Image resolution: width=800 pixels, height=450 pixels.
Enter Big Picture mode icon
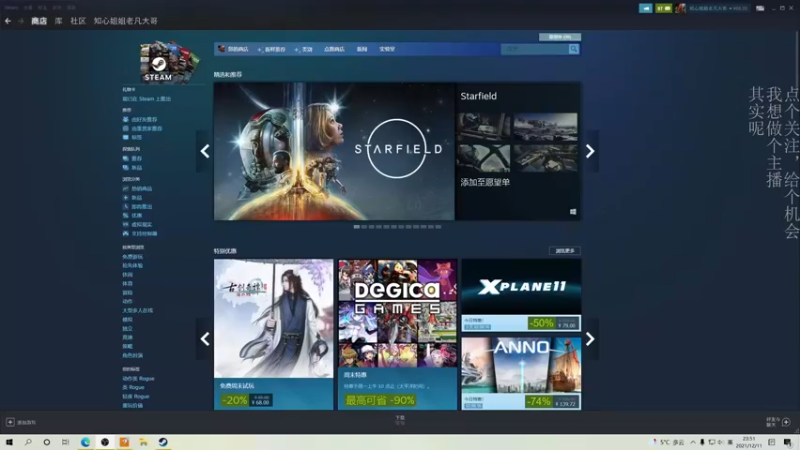pyautogui.click(x=760, y=8)
